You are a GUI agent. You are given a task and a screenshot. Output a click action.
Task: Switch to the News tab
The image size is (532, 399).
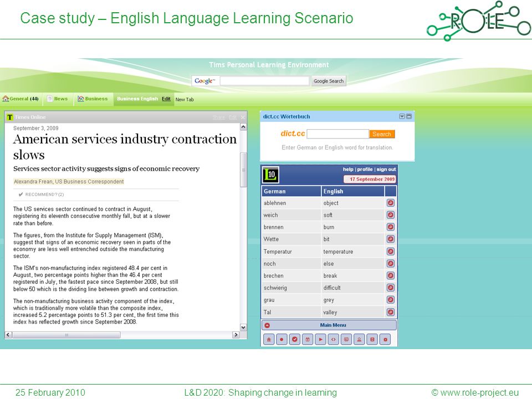(57, 99)
